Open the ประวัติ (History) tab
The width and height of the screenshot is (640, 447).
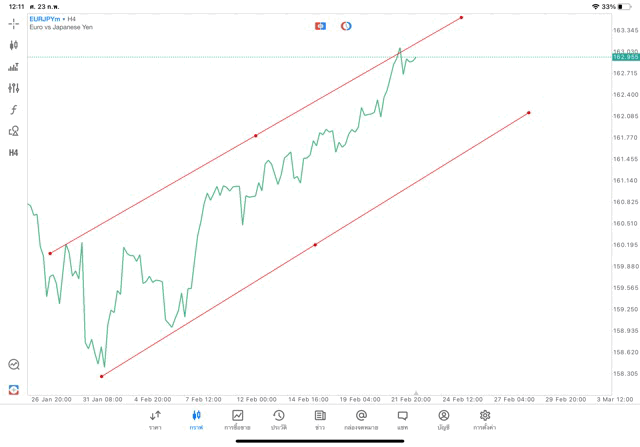[x=279, y=419]
